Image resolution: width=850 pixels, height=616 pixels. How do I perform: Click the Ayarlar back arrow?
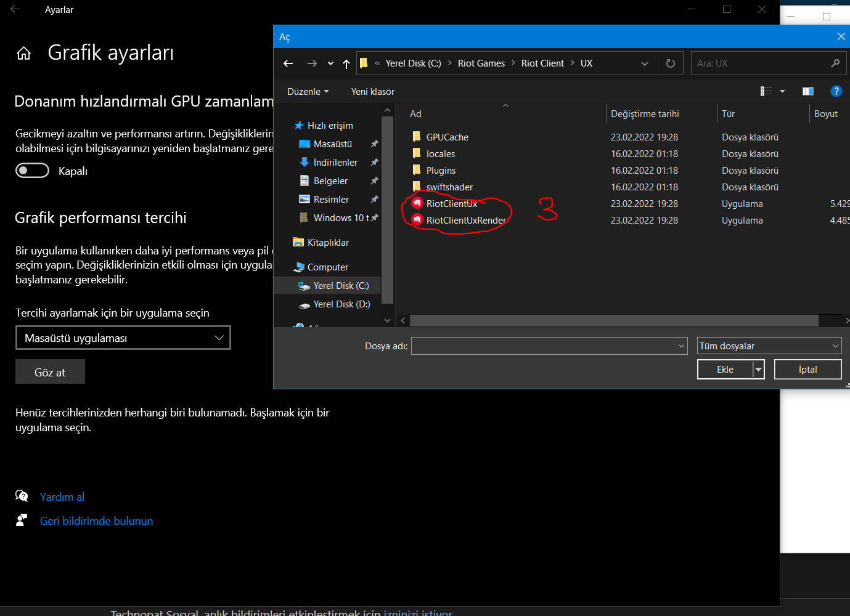point(15,9)
